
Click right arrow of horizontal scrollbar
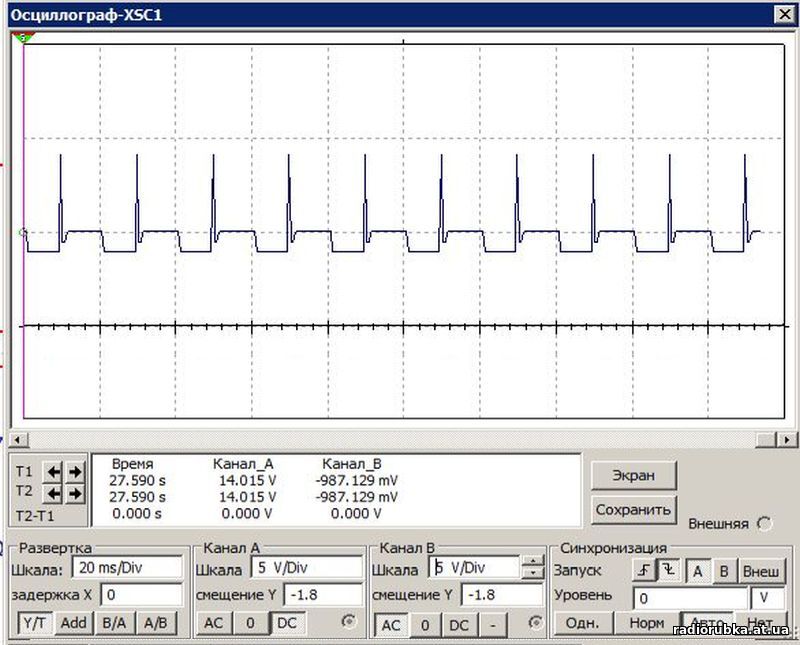pyautogui.click(x=787, y=439)
